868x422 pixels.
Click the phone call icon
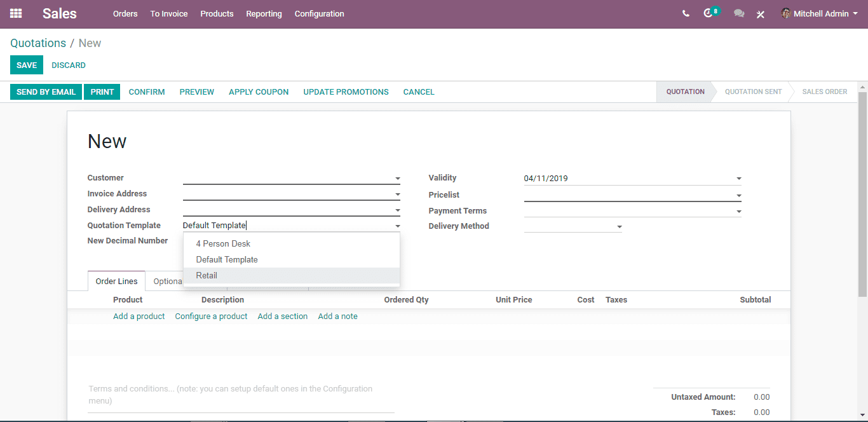tap(686, 13)
